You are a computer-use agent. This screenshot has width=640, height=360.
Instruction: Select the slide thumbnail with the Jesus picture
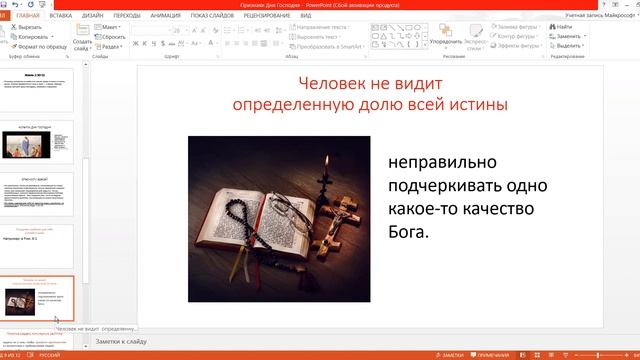click(37, 142)
